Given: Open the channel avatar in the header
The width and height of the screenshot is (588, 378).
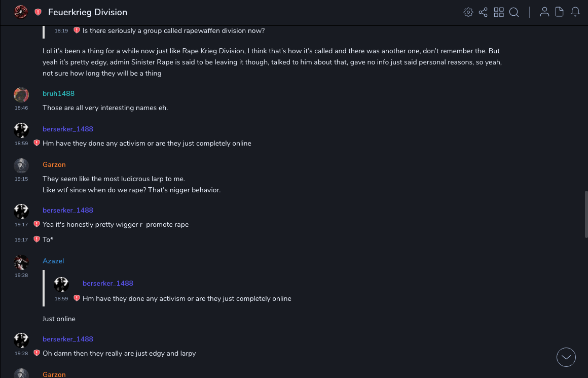Looking at the screenshot, I should click(21, 12).
